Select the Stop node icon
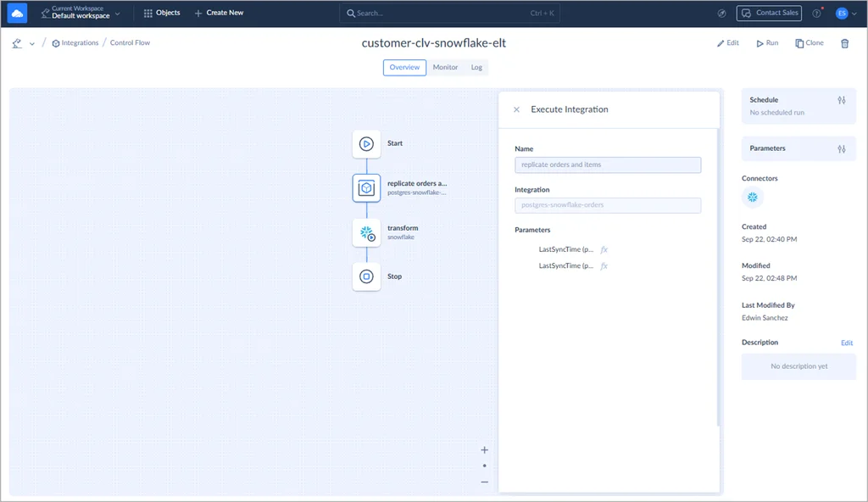Image resolution: width=868 pixels, height=502 pixels. point(366,276)
